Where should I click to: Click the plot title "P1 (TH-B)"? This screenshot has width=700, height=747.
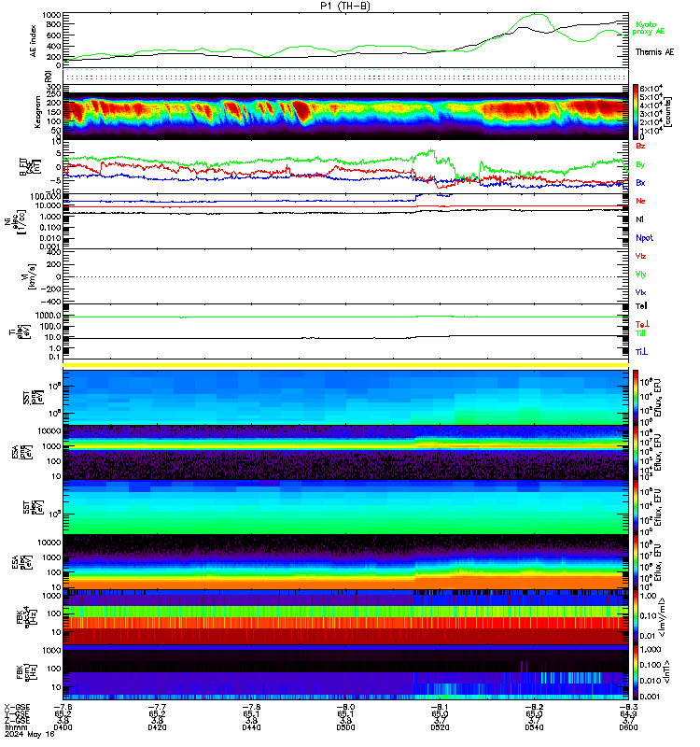point(345,6)
